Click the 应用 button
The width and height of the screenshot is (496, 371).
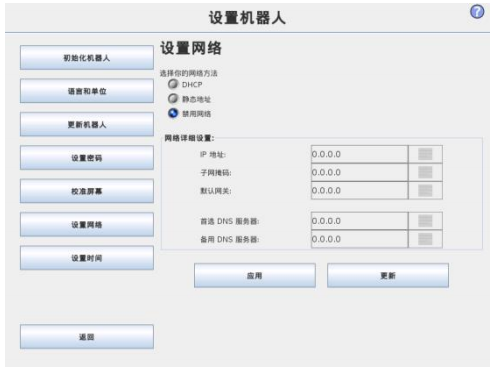(x=255, y=275)
